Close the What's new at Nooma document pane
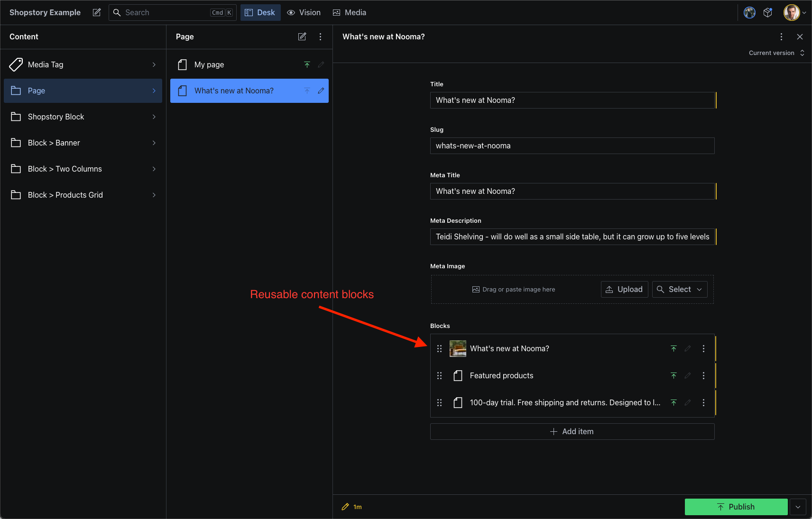The height and width of the screenshot is (519, 812). (800, 36)
